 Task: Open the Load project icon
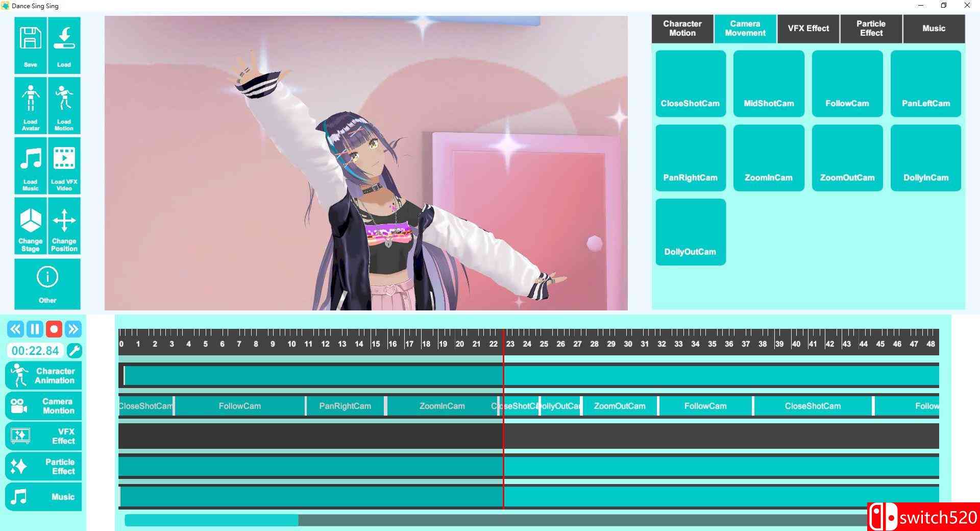[64, 40]
